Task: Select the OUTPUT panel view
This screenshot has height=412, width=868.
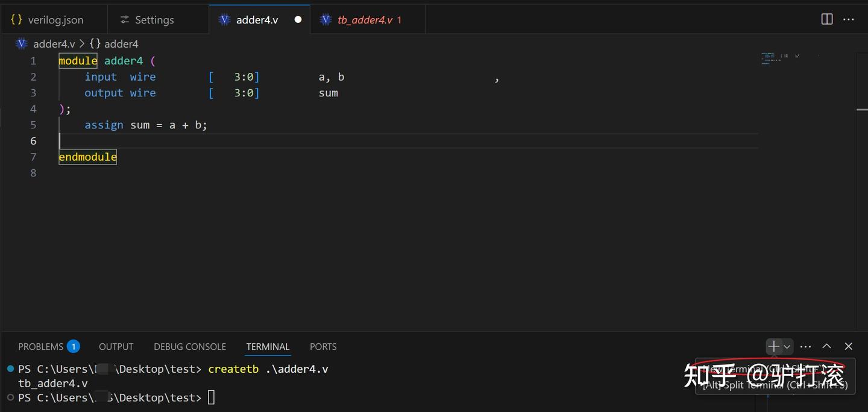Action: [116, 346]
